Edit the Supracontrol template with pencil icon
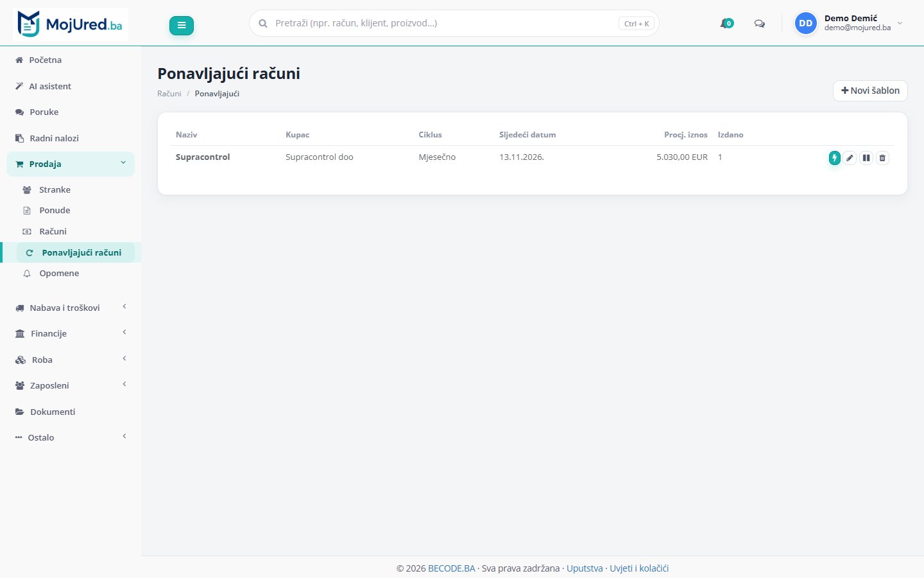The height and width of the screenshot is (578, 924). pos(850,157)
